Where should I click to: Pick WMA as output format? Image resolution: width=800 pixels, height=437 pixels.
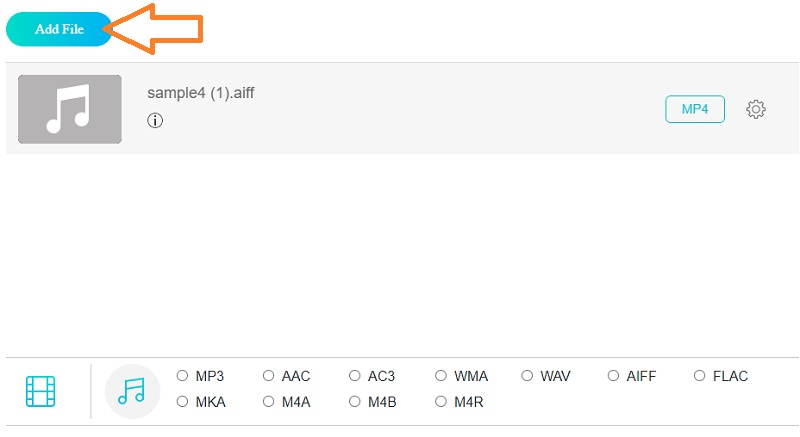[441, 377]
